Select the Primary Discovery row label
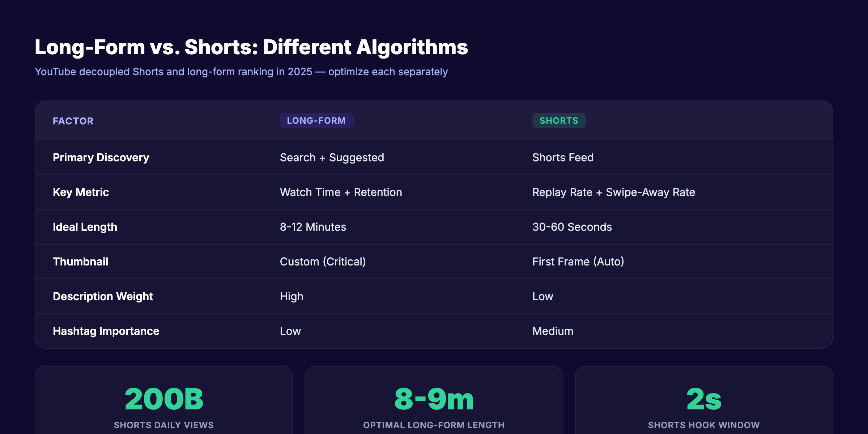Viewport: 868px width, 434px height. [101, 157]
